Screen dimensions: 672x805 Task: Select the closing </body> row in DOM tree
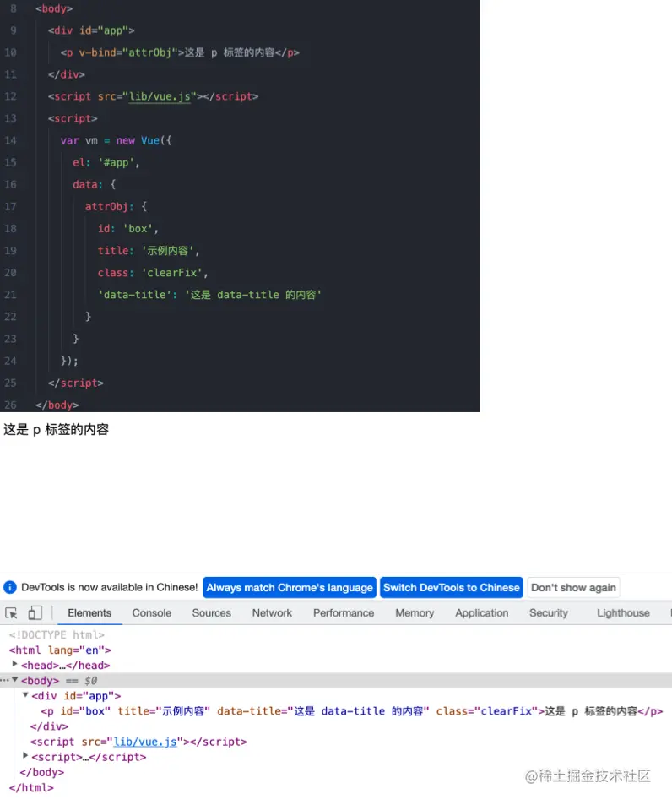coord(42,772)
